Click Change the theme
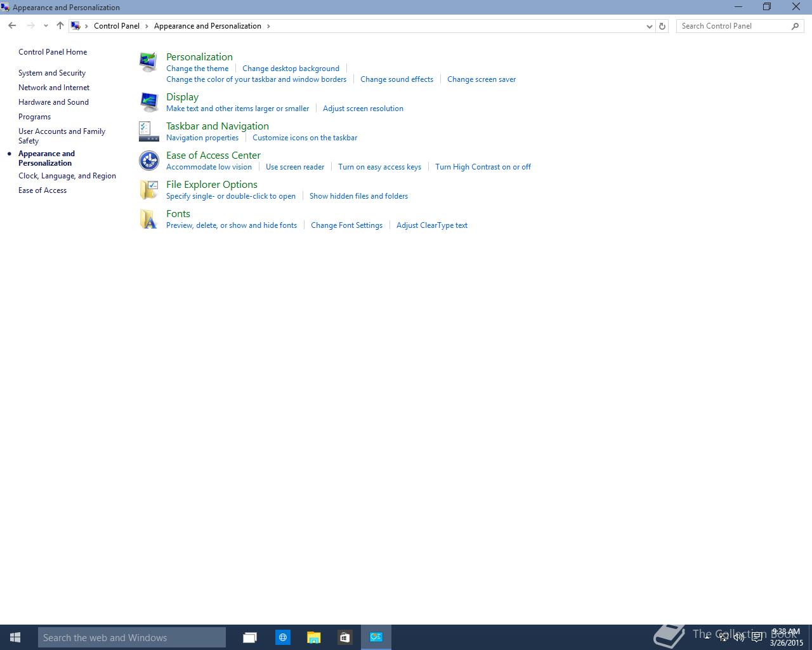 (197, 69)
